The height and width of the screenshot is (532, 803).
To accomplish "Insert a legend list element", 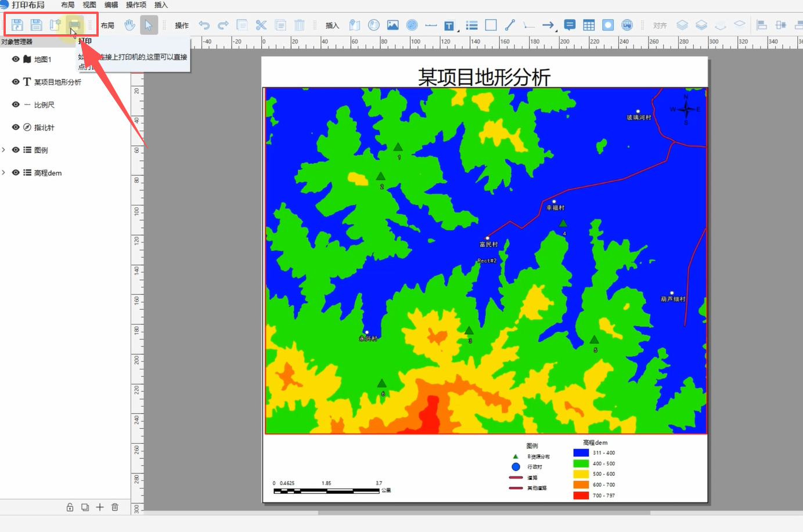I will (x=471, y=25).
